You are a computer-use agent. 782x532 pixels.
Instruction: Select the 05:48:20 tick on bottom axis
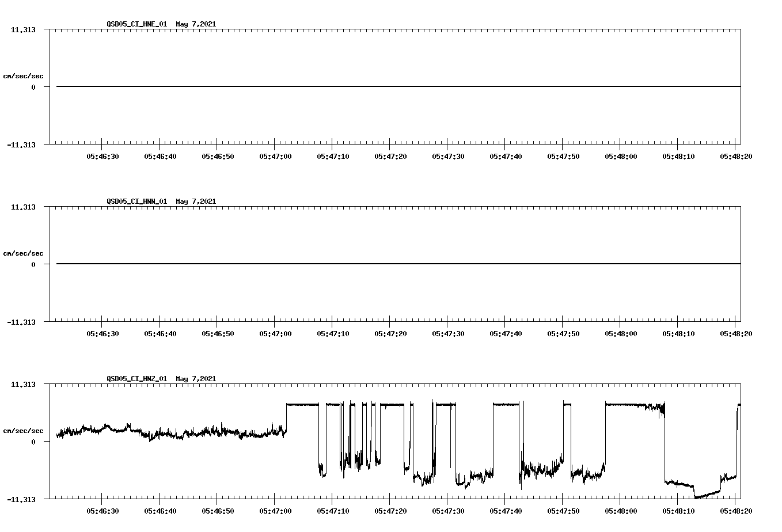(736, 510)
